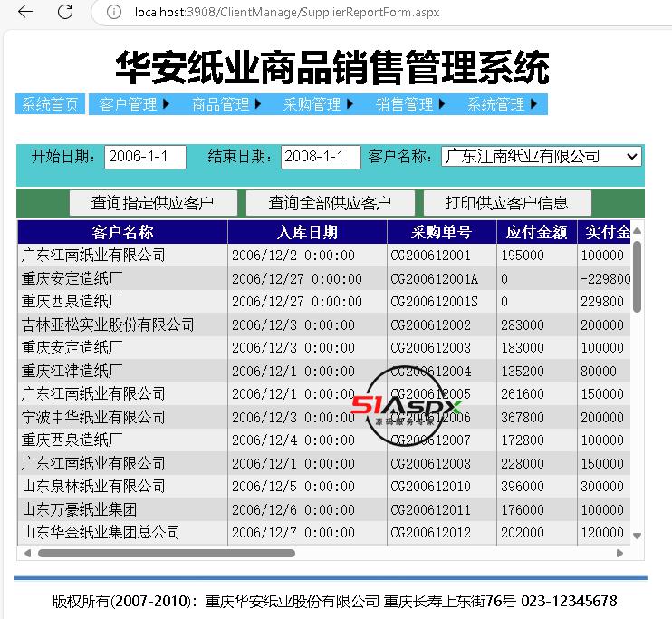Click 查询指定供应客户 button
The image size is (672, 619).
(153, 202)
